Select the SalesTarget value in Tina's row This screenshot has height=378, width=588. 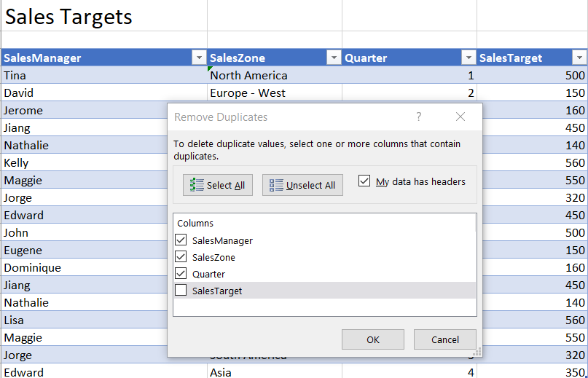point(533,75)
